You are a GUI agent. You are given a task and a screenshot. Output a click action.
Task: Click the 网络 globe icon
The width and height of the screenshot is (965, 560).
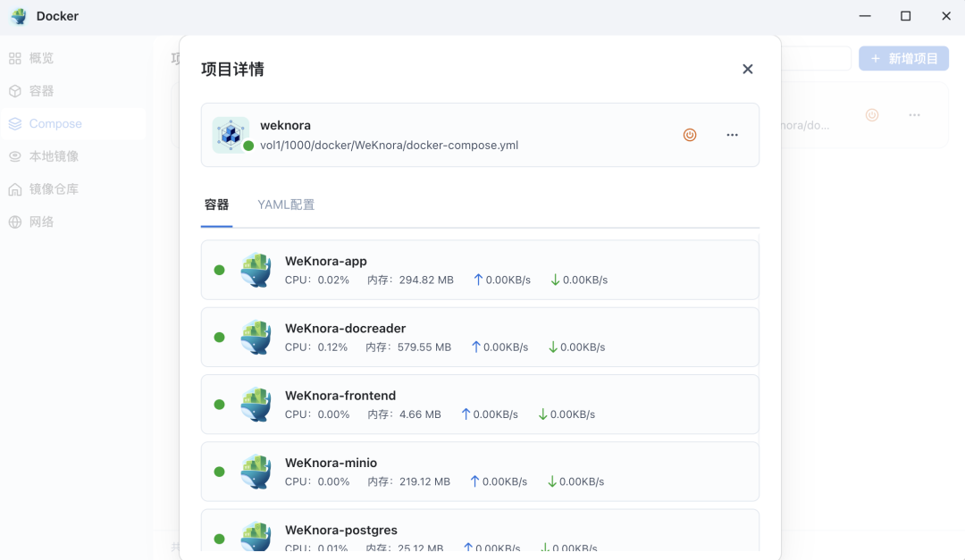[x=15, y=221]
